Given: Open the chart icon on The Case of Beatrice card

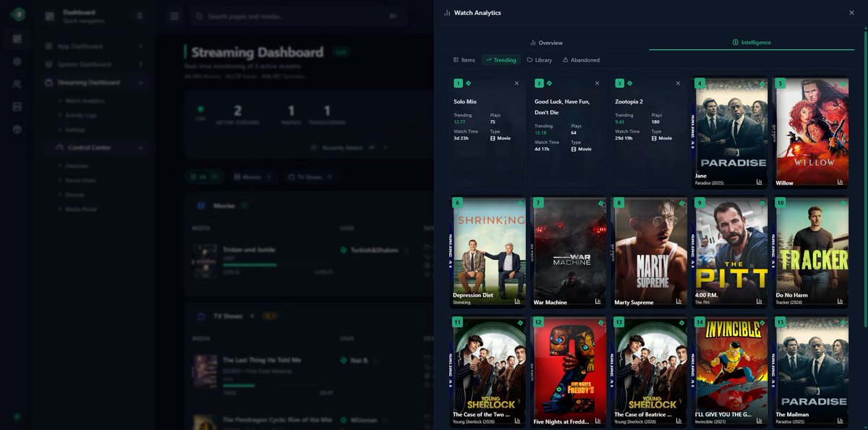Looking at the screenshot, I should tap(679, 421).
